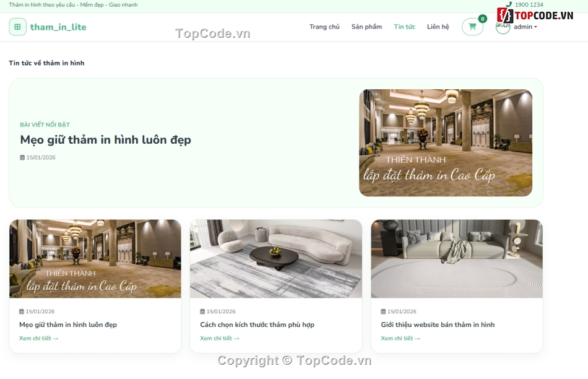Viewport: 588px width, 379px height.
Task: Click the calendar icon on the Giới thiệu card
Action: (383, 311)
